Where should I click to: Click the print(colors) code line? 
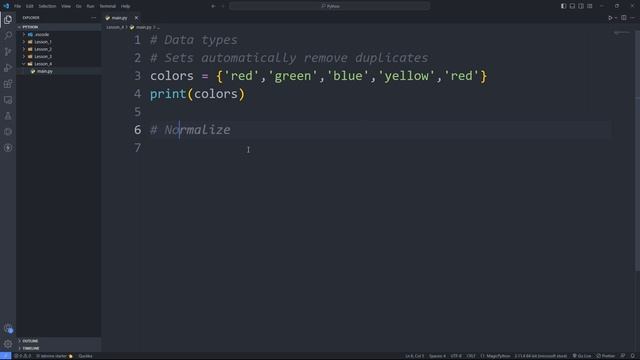[197, 94]
